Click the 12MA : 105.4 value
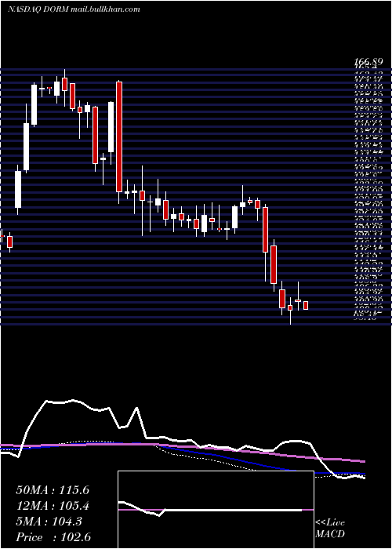The width and height of the screenshot is (392, 549). tap(53, 506)
